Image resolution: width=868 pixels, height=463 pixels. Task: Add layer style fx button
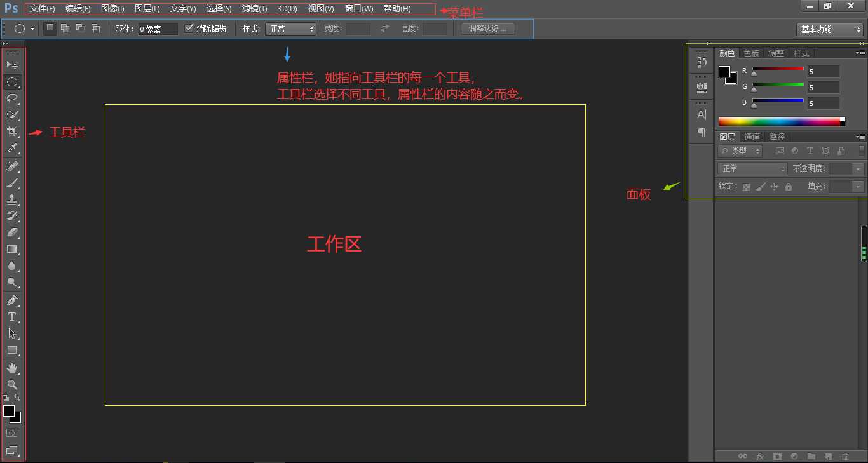[x=760, y=456]
